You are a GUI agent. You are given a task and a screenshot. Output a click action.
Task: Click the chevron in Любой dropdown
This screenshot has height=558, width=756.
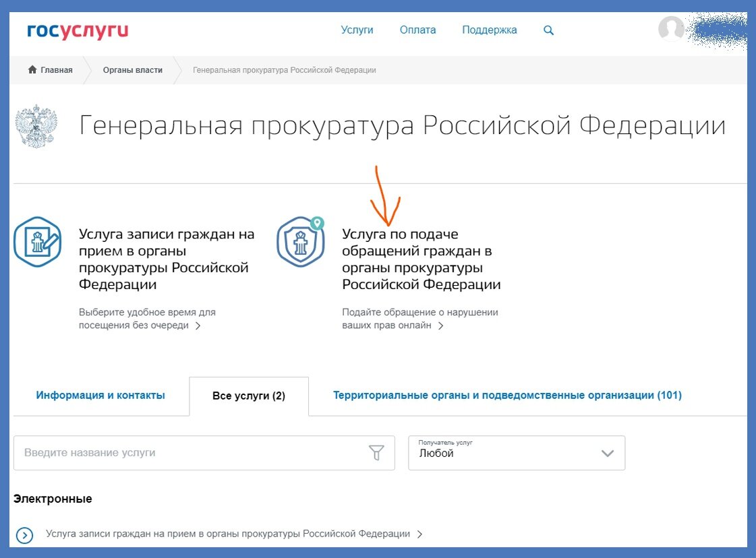608,453
